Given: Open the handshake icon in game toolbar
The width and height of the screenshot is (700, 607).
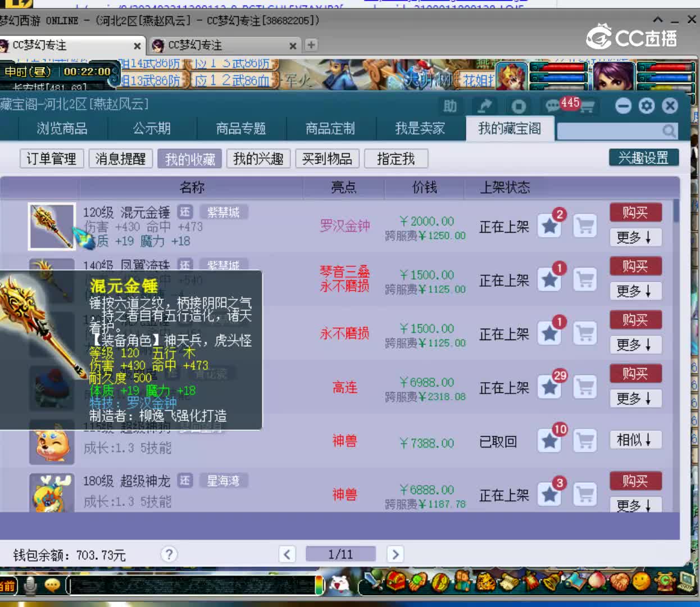Looking at the screenshot, I should [x=619, y=581].
